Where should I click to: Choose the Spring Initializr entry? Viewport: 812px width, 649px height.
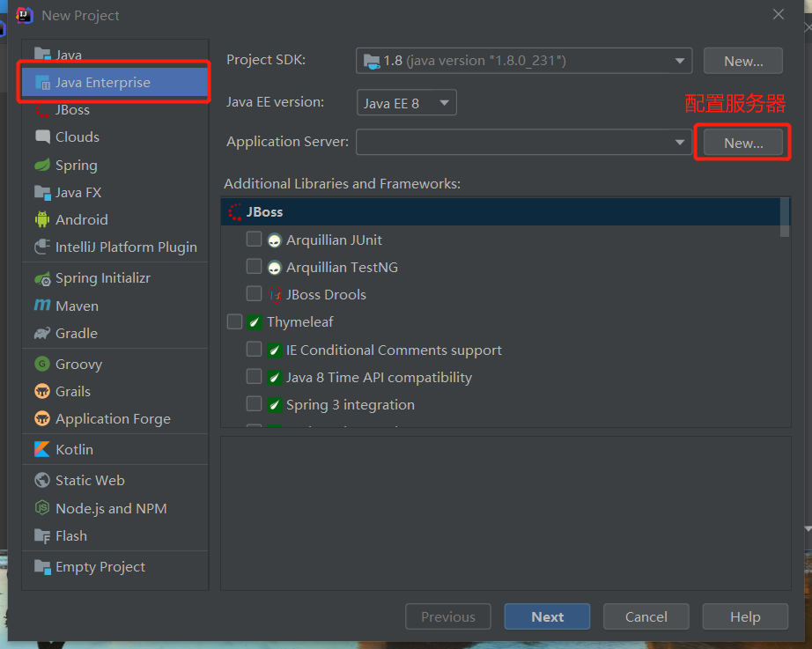[114, 278]
